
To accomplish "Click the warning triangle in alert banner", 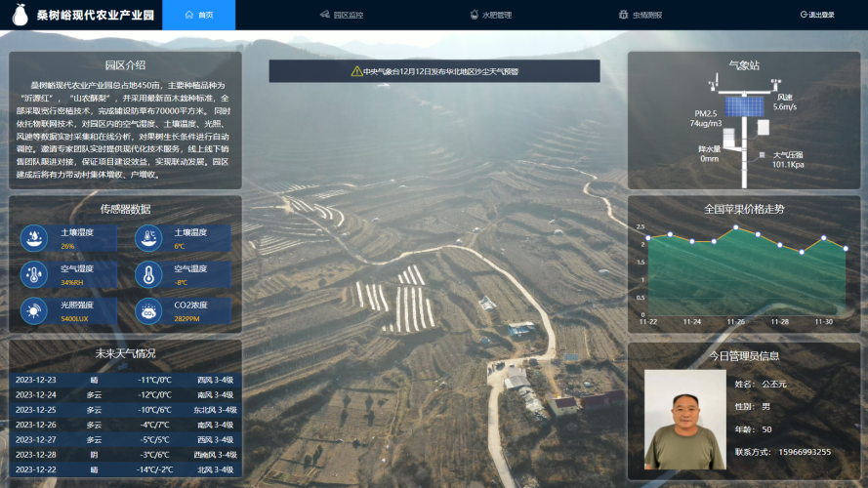I will tap(356, 71).
